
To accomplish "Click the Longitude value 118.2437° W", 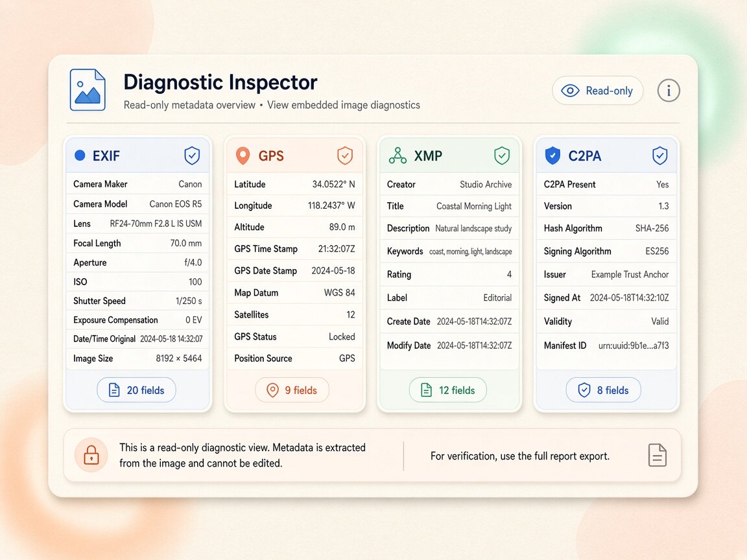I will [x=331, y=205].
